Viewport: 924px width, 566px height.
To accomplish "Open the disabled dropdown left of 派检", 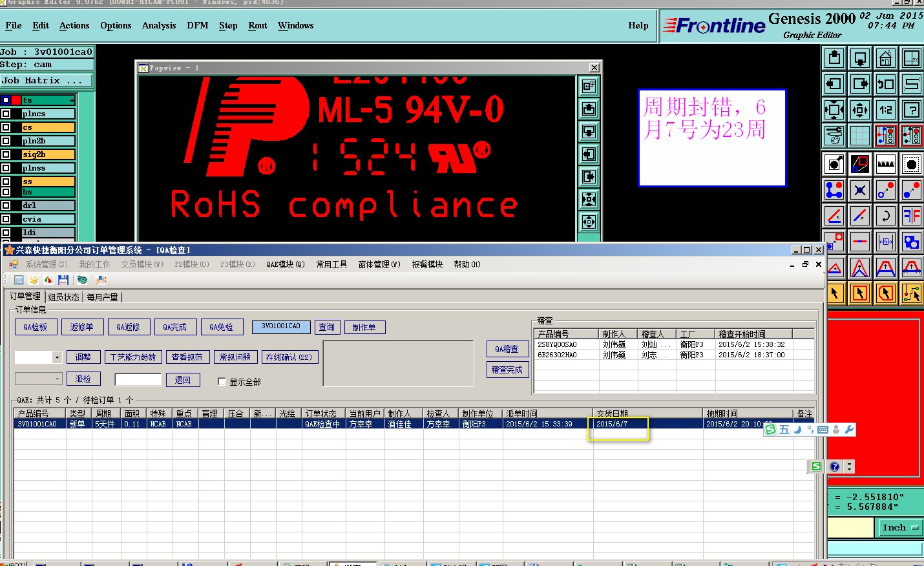I will click(57, 379).
